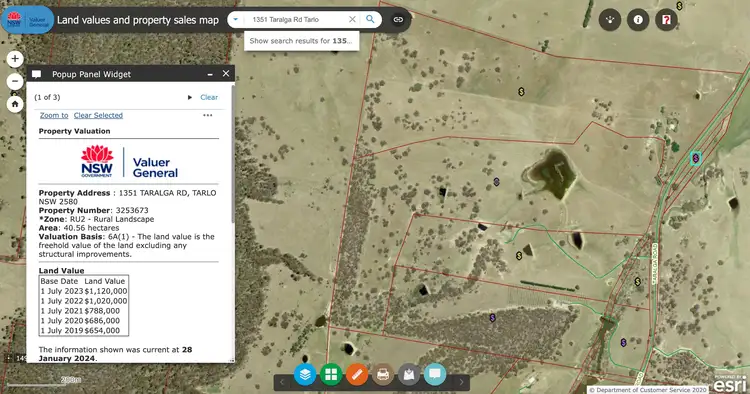Click the link icon beside the search bar
This screenshot has height=394, width=750.
(x=398, y=20)
